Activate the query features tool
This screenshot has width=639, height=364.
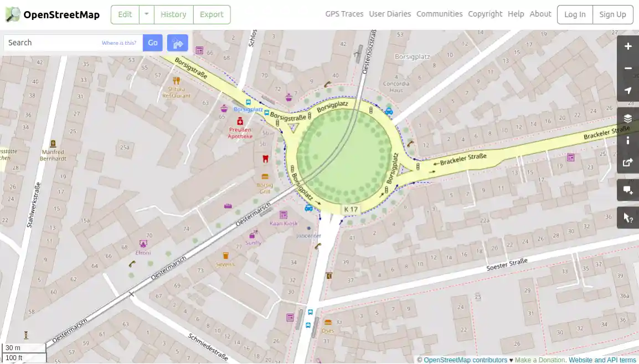pos(627,217)
